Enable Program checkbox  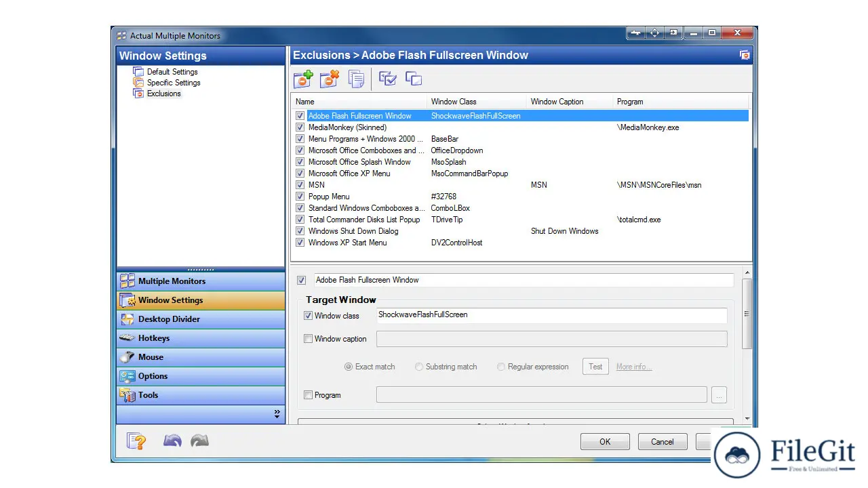(x=308, y=395)
